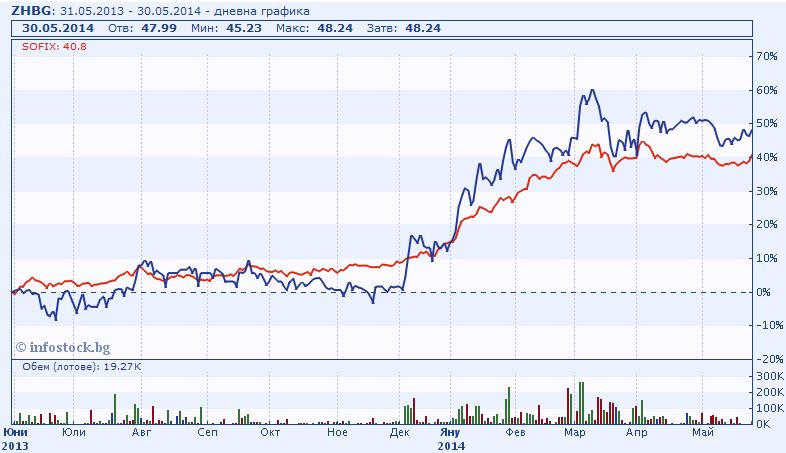The height and width of the screenshot is (453, 786).
Task: Click the blue ZHBG line peak near 60%
Action: point(593,90)
